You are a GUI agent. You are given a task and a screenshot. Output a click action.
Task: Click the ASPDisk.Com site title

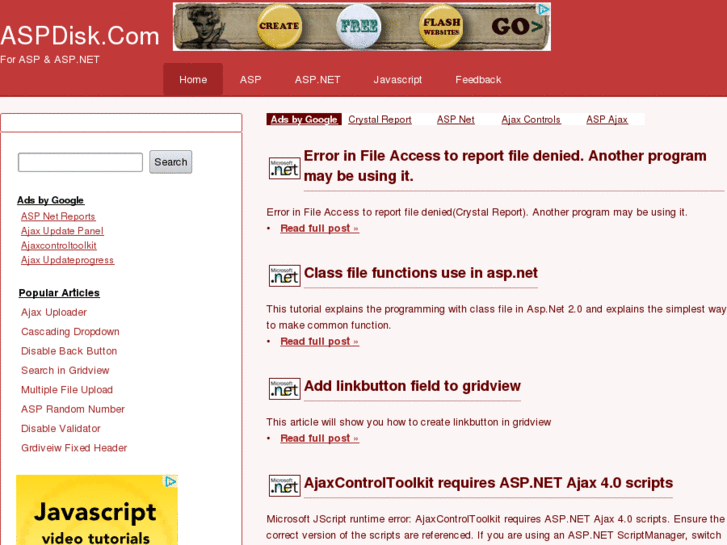coord(80,36)
